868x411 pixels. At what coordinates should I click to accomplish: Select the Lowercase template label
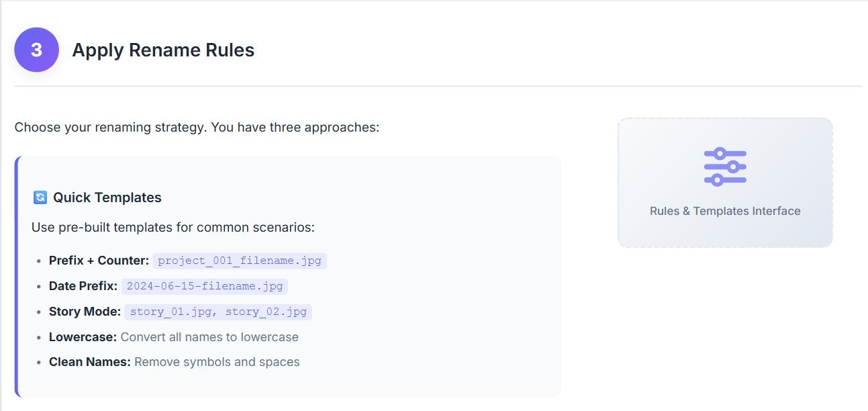point(83,337)
